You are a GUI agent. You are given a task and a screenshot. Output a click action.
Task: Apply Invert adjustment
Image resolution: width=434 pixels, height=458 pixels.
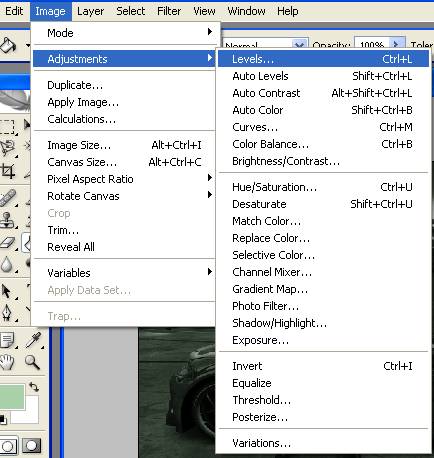pyautogui.click(x=323, y=366)
